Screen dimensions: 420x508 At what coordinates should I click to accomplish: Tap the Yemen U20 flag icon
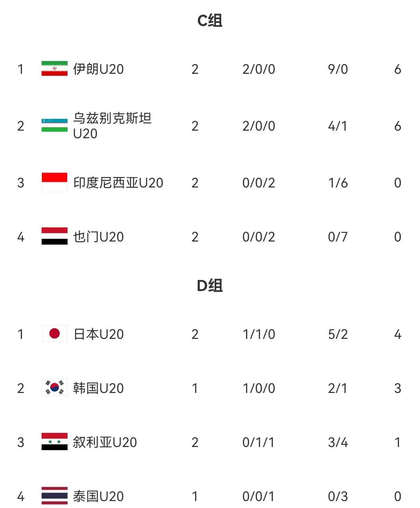pos(54,236)
